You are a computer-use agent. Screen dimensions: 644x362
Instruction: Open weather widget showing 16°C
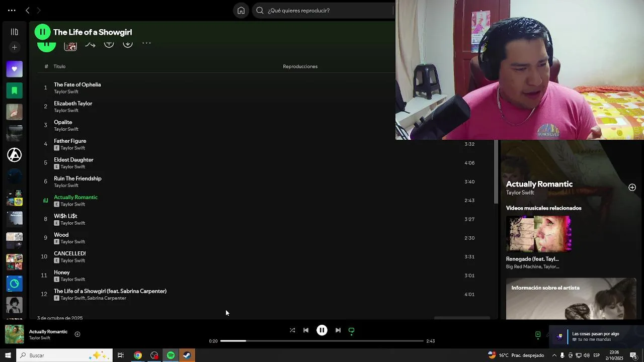(x=516, y=355)
